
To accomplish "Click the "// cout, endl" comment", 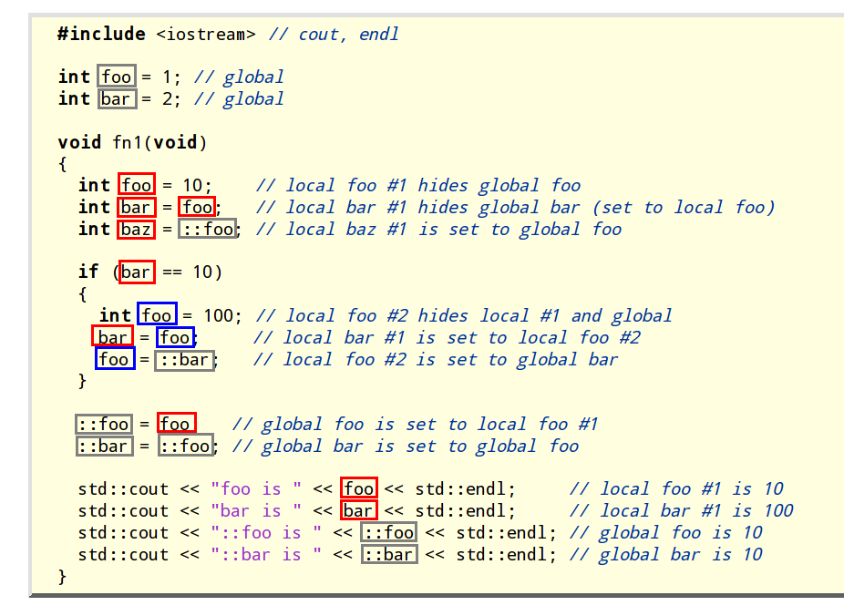I will tap(334, 35).
